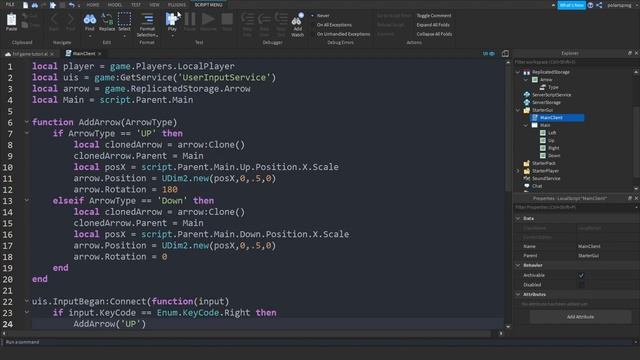Select On All Exceptions option

click(334, 25)
